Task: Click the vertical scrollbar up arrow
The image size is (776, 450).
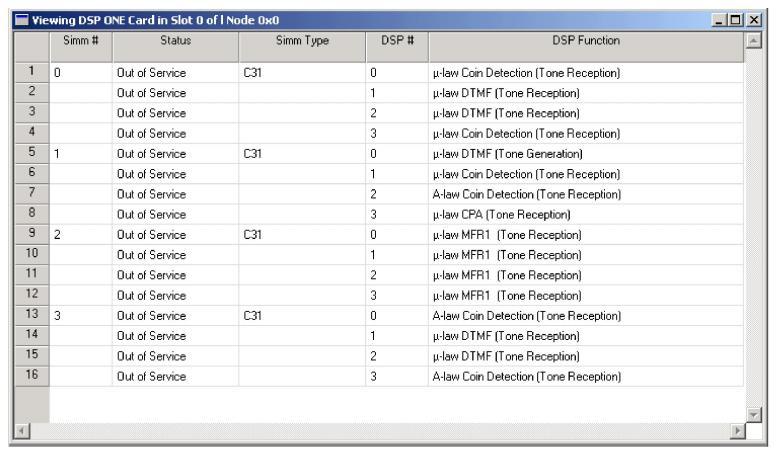Action: [x=753, y=38]
